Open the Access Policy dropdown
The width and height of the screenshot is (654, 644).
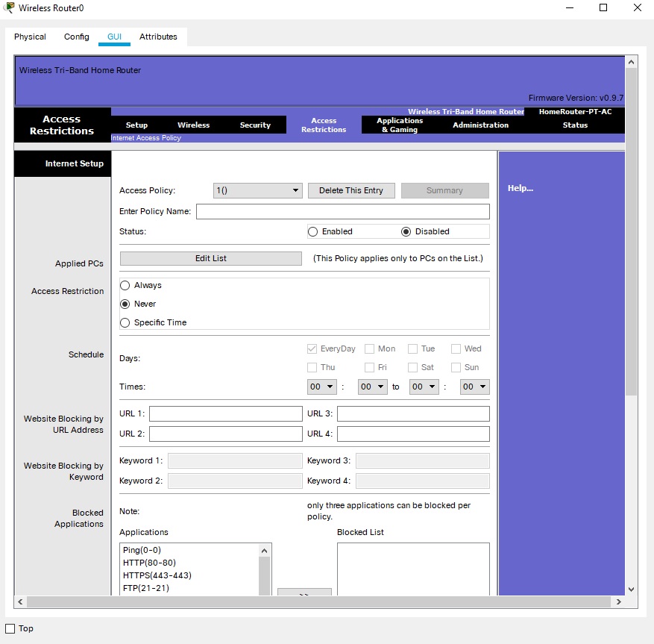[257, 190]
